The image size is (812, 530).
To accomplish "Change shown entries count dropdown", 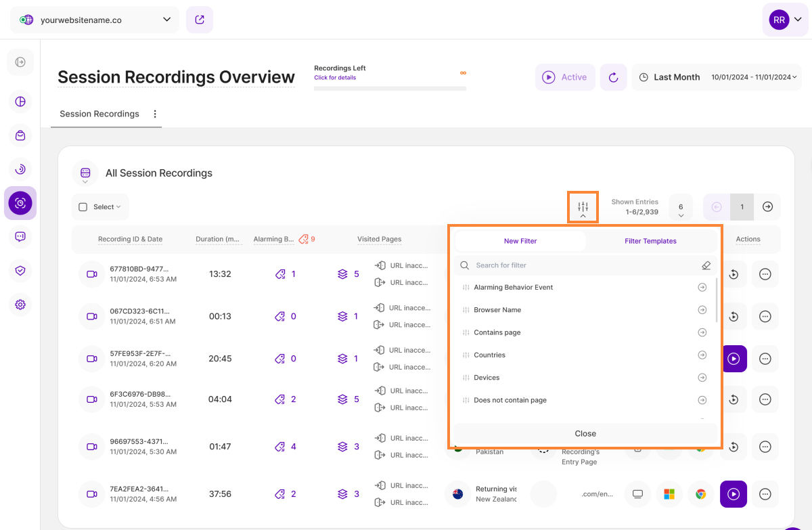I will point(681,208).
